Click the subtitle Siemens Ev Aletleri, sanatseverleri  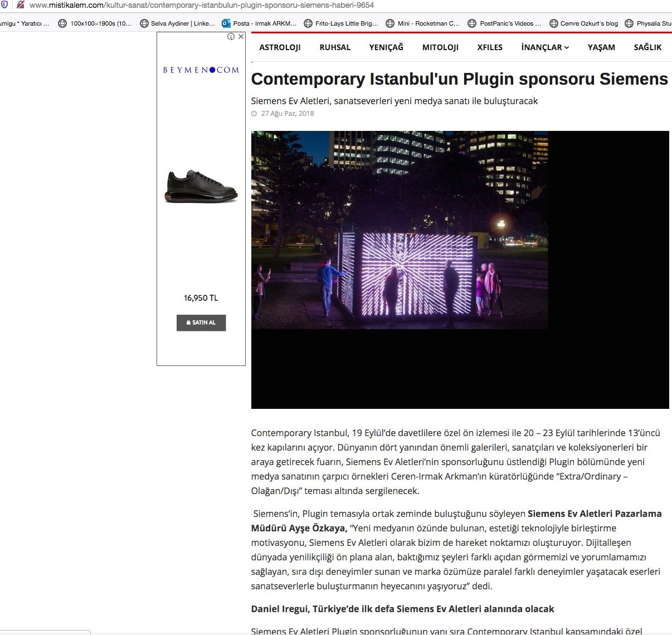tap(395, 101)
